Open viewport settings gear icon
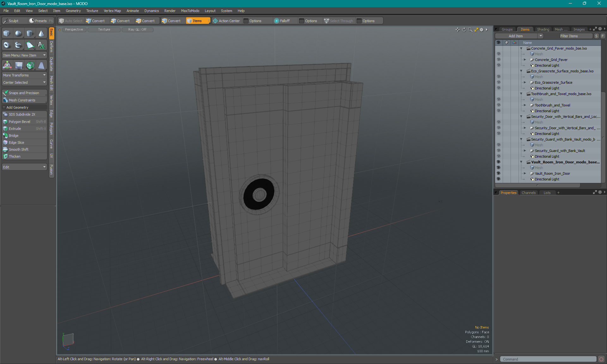607x364 pixels. 481,30
